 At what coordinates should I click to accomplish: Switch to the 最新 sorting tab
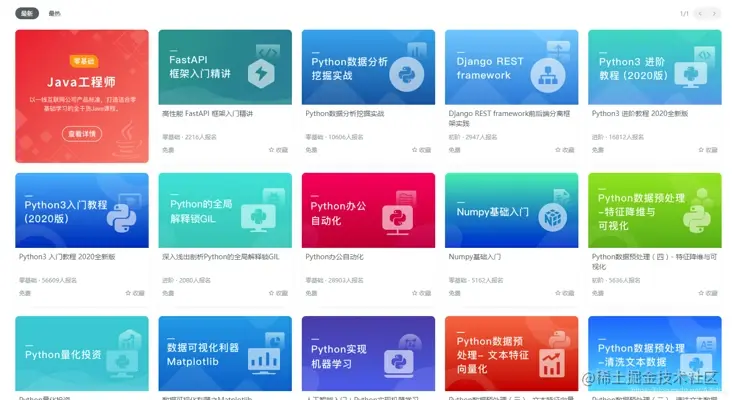27,14
